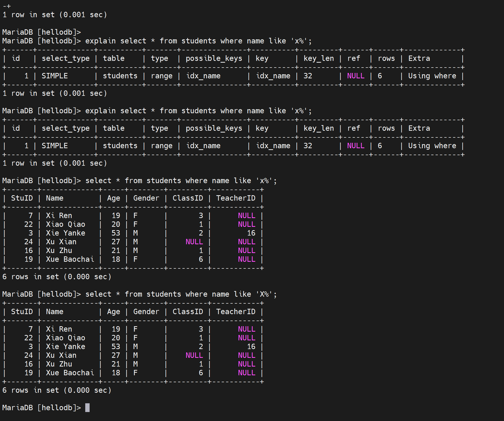Click key_len header in first explain output
Screen dimensions: 504x421
[318, 58]
